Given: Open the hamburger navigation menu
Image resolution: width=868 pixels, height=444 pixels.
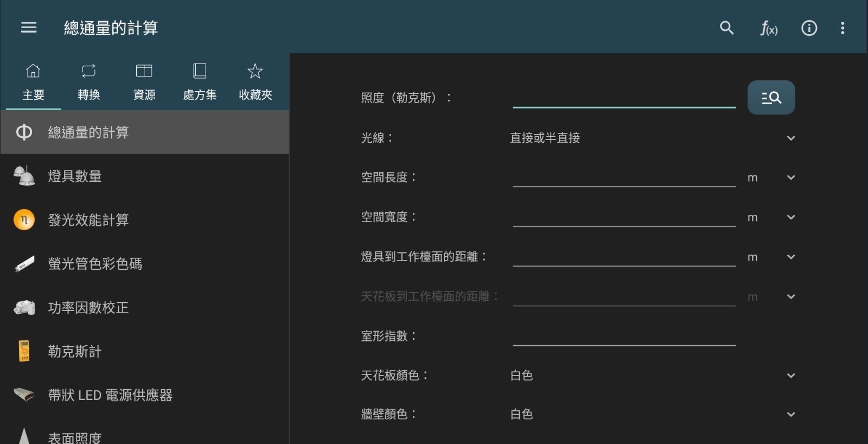Looking at the screenshot, I should pyautogui.click(x=29, y=28).
